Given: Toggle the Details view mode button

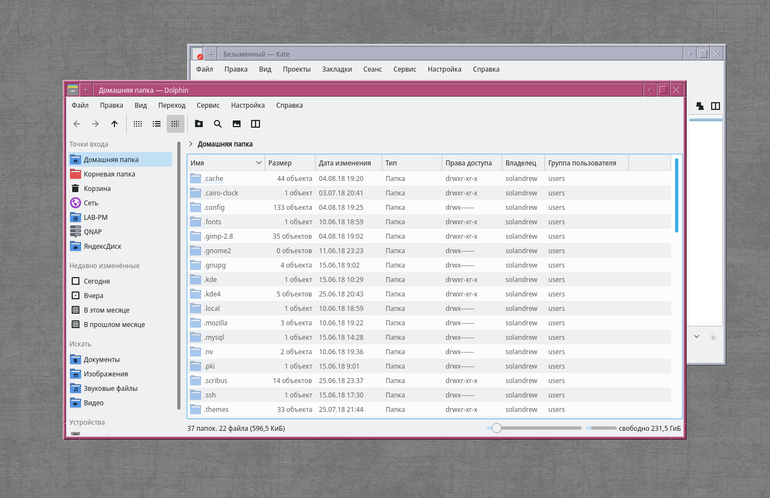Looking at the screenshot, I should pos(175,124).
